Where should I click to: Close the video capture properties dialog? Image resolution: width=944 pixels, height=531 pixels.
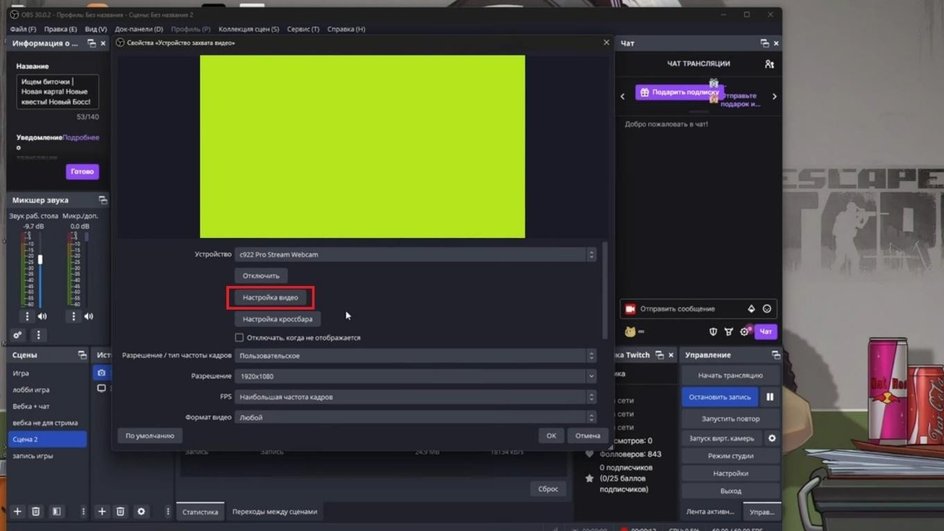[606, 42]
